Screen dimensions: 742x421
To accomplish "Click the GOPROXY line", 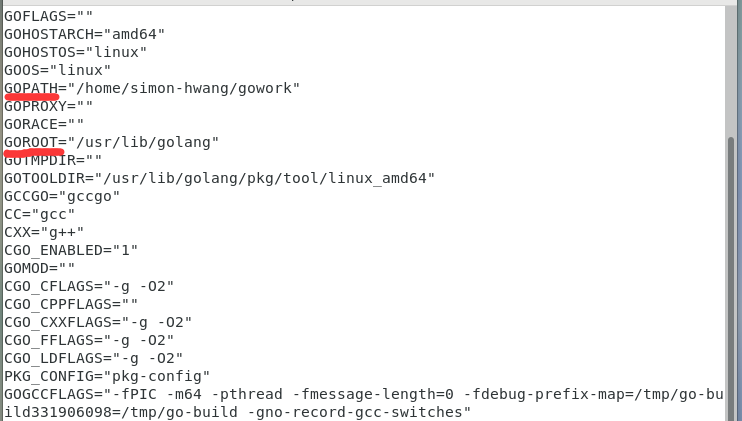I will 49,106.
